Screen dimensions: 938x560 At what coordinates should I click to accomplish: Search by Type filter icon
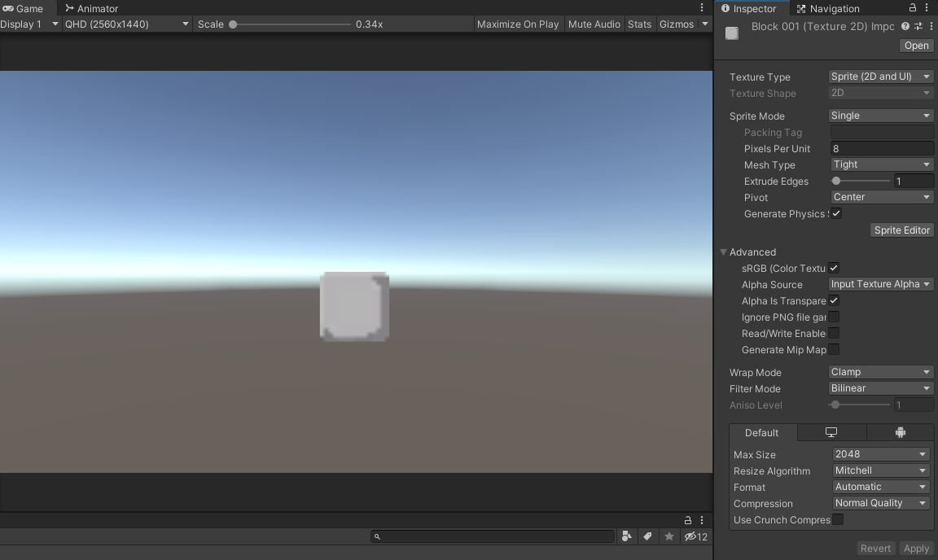626,536
